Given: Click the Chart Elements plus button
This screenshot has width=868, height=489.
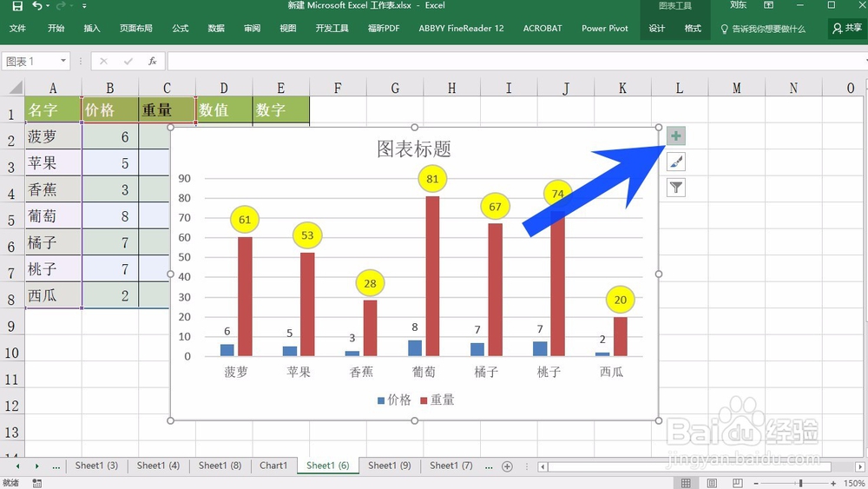Looking at the screenshot, I should pyautogui.click(x=676, y=135).
